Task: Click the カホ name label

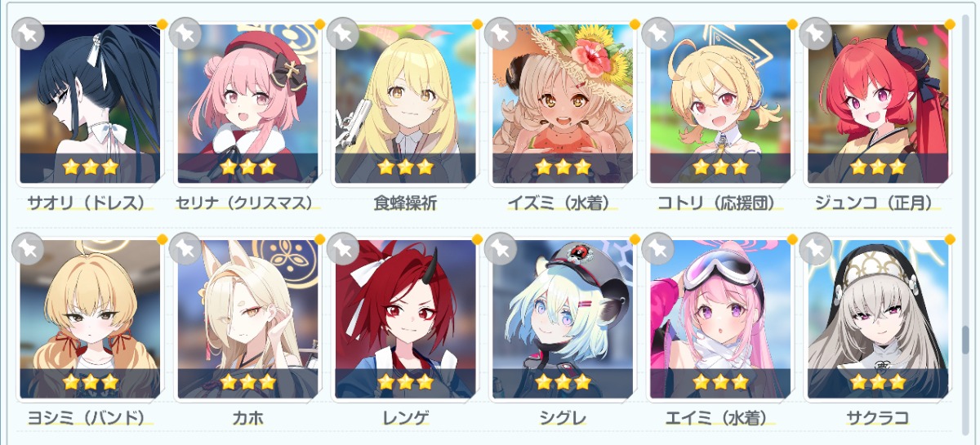Action: tap(248, 418)
